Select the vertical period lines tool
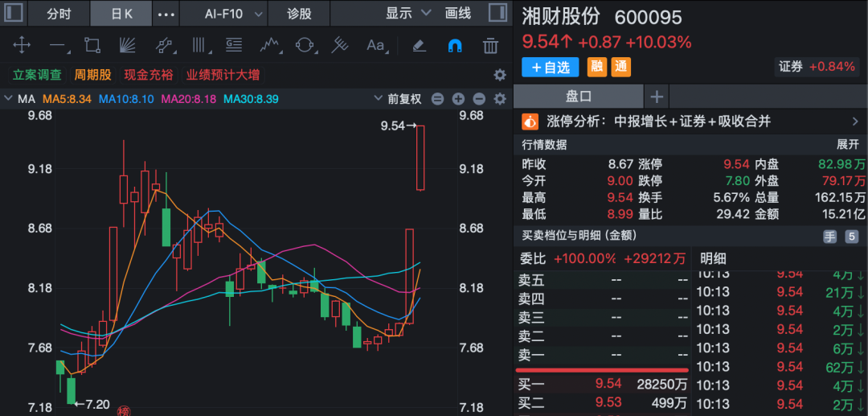Viewport: 868px width, 416px height. (x=199, y=45)
